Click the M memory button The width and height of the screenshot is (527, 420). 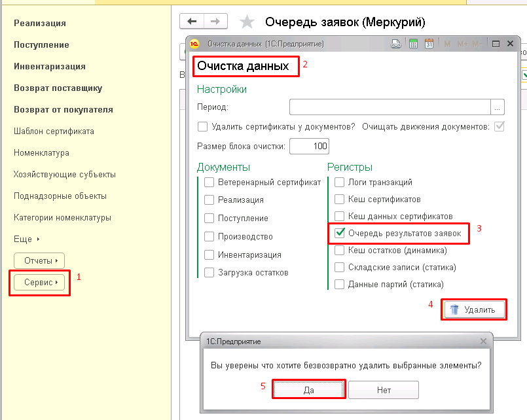coord(447,44)
